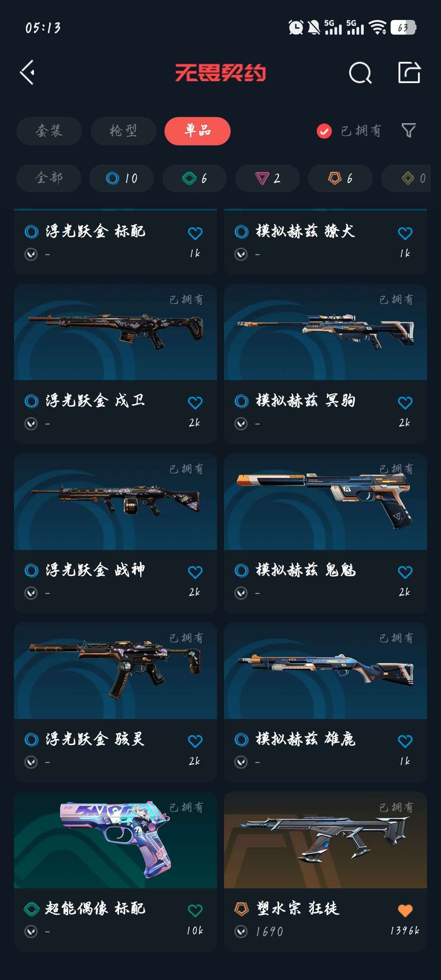
Task: Open the search magnifier icon
Action: (360, 73)
